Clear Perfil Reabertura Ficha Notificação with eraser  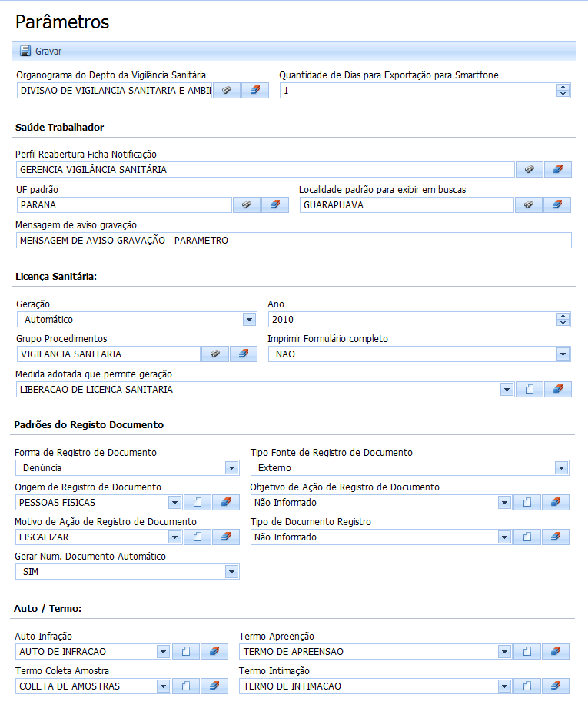coord(558,169)
